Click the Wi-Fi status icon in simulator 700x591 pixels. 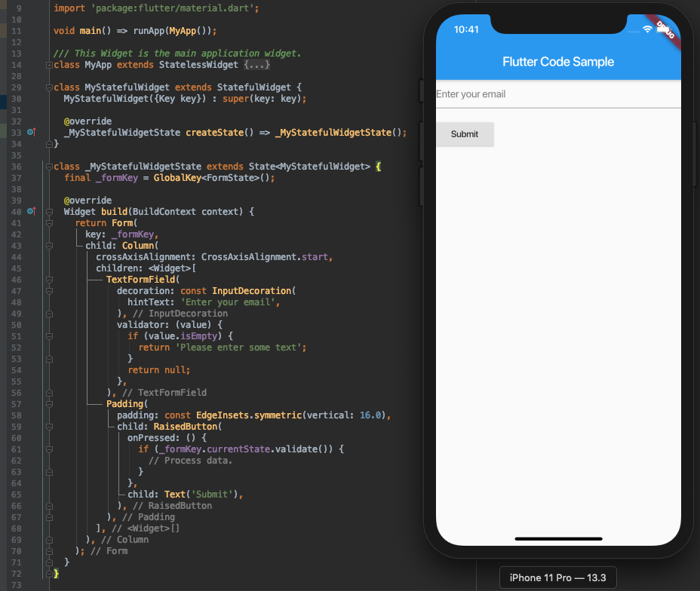647,29
